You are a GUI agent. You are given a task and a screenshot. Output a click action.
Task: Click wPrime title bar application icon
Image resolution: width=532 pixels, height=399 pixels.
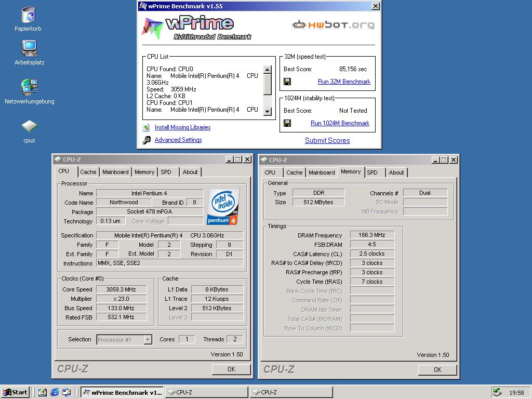click(143, 6)
